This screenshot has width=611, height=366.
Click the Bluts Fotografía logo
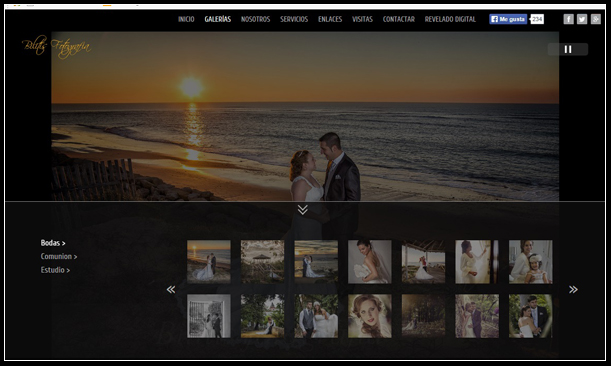pos(57,47)
